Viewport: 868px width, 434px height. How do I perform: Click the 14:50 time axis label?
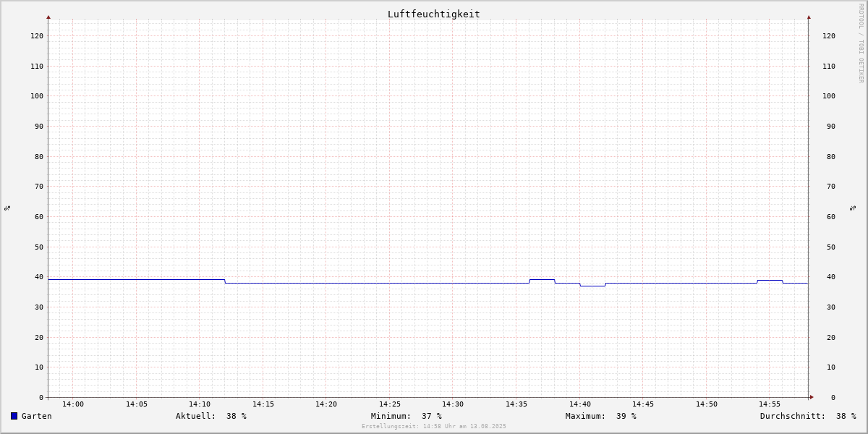click(707, 404)
